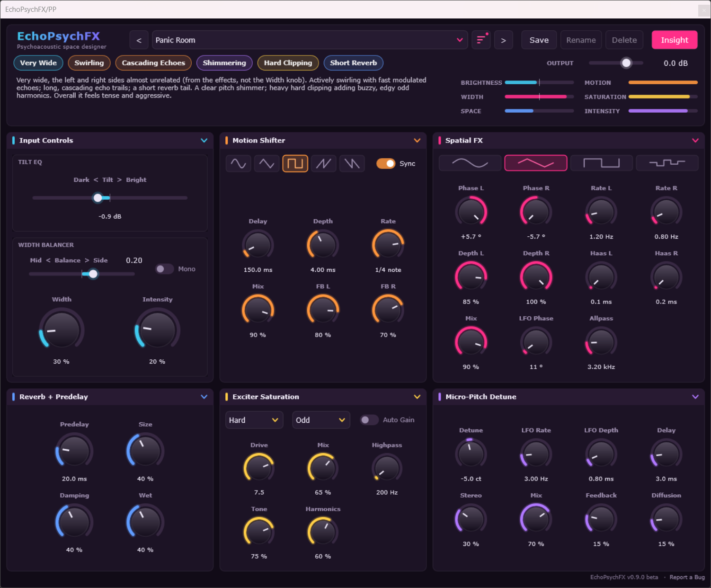Click the Haas R knob
711x588 pixels.
click(666, 277)
